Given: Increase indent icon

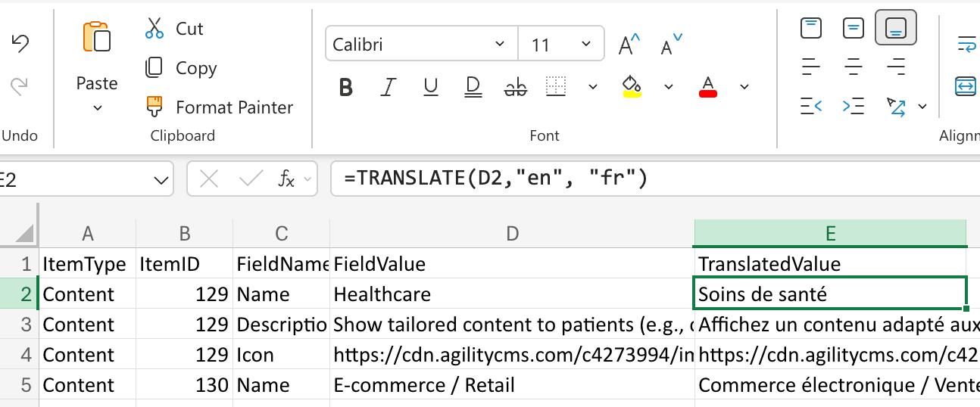Looking at the screenshot, I should click(854, 106).
